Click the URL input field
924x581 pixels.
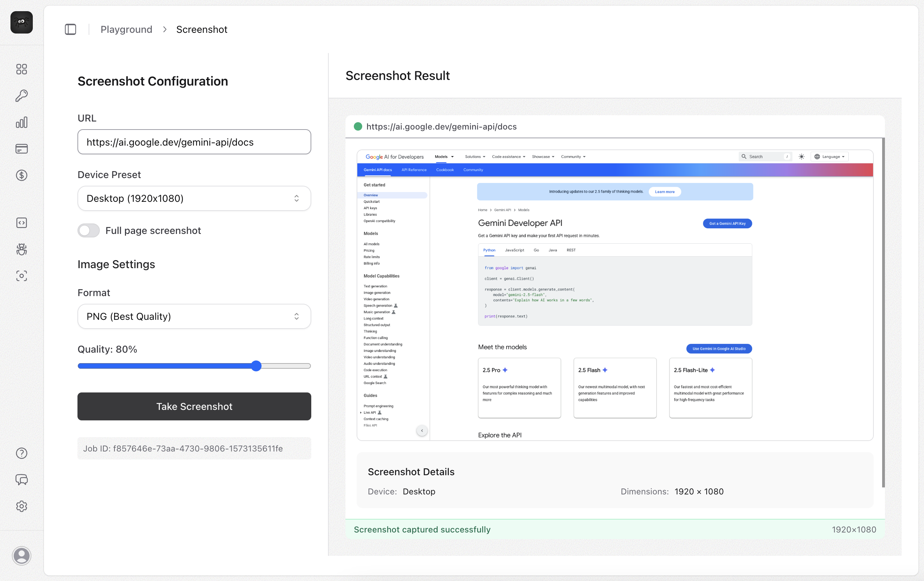pyautogui.click(x=194, y=142)
